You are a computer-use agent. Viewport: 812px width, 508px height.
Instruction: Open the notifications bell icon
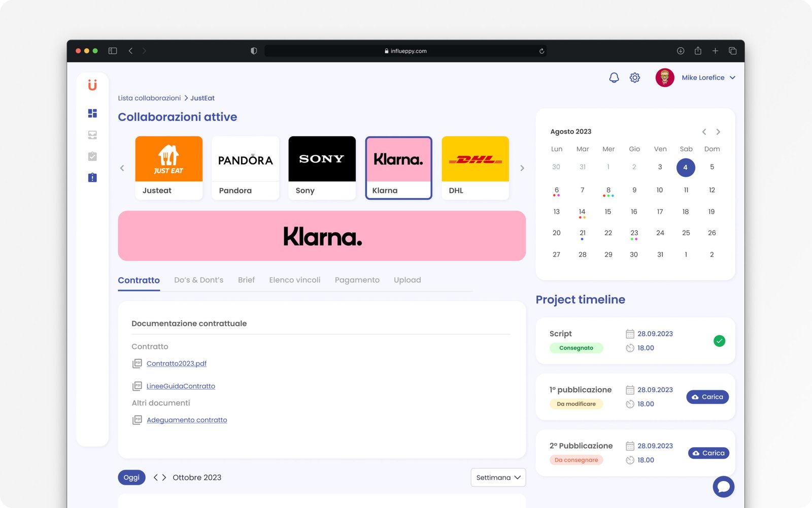pyautogui.click(x=614, y=78)
